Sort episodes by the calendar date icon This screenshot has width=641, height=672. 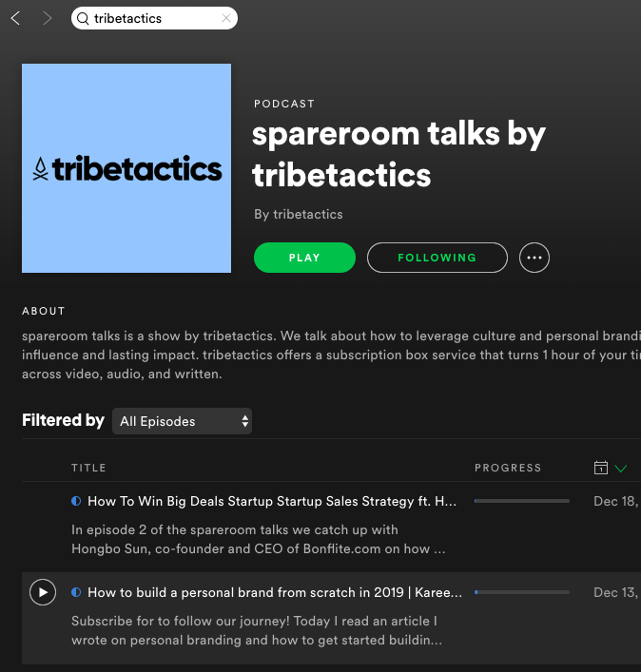(601, 468)
